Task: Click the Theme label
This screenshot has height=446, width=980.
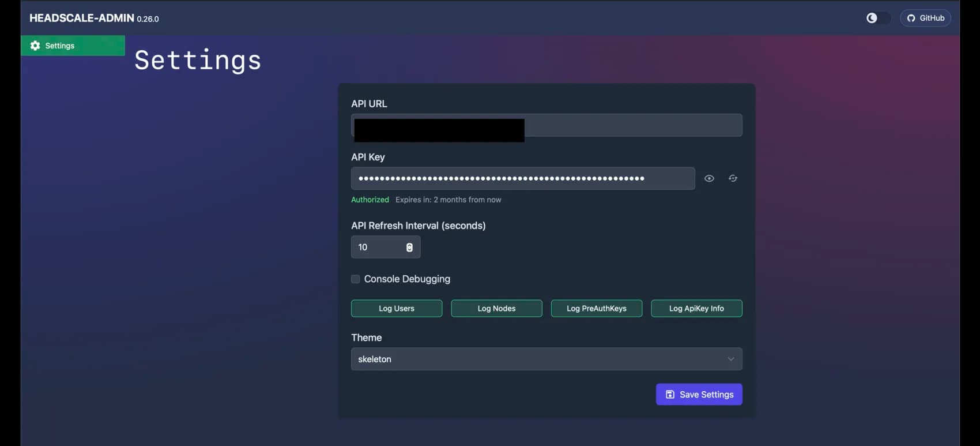Action: pyautogui.click(x=367, y=338)
